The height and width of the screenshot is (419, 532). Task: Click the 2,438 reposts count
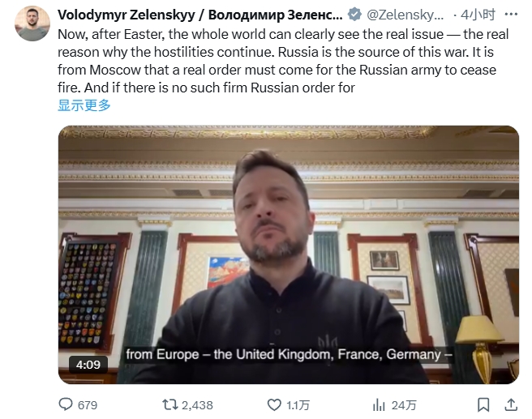196,404
